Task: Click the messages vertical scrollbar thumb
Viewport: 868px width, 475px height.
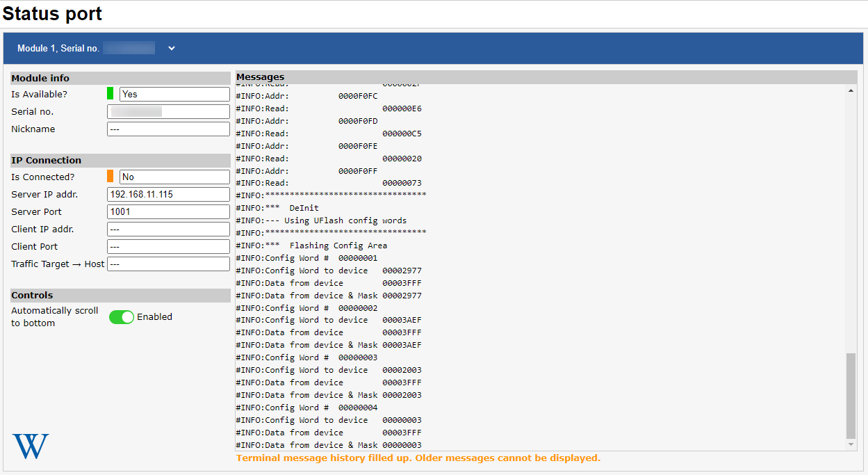Action: [x=851, y=395]
